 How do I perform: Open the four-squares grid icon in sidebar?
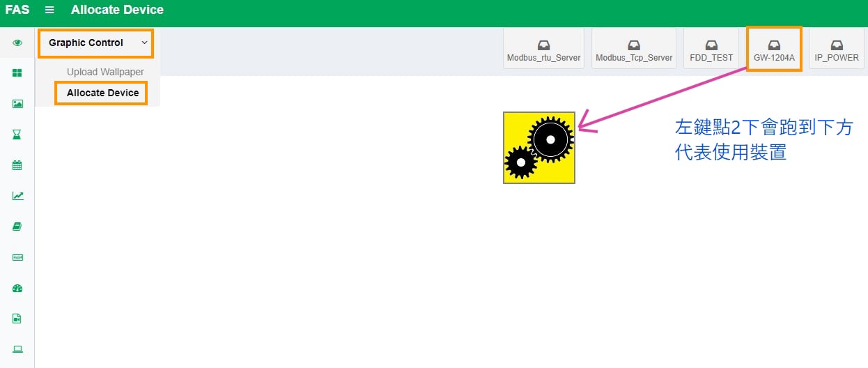17,73
